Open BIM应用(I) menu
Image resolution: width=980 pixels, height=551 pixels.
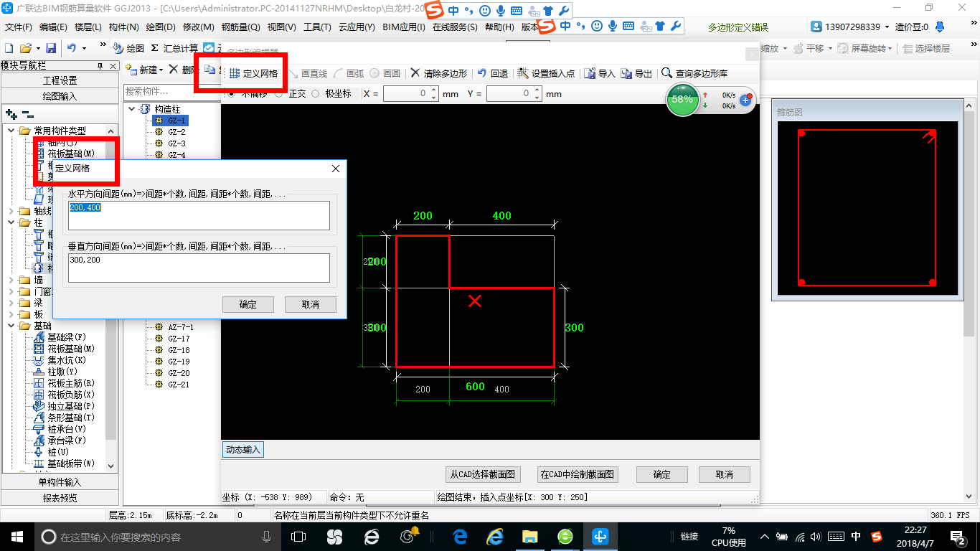click(x=403, y=27)
